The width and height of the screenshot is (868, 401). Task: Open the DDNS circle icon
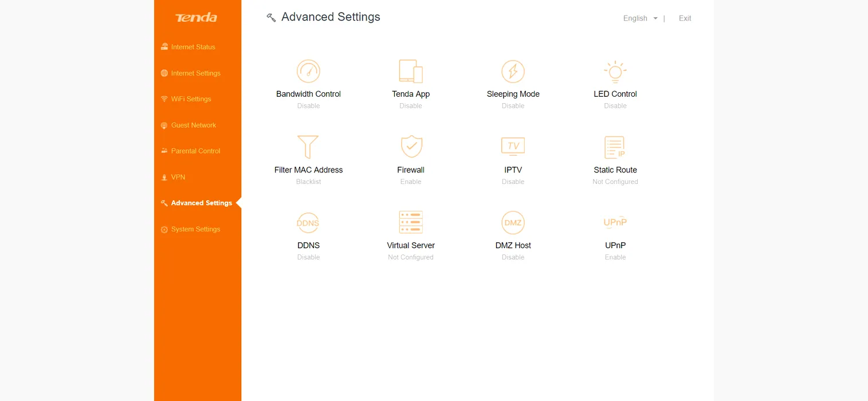308,223
